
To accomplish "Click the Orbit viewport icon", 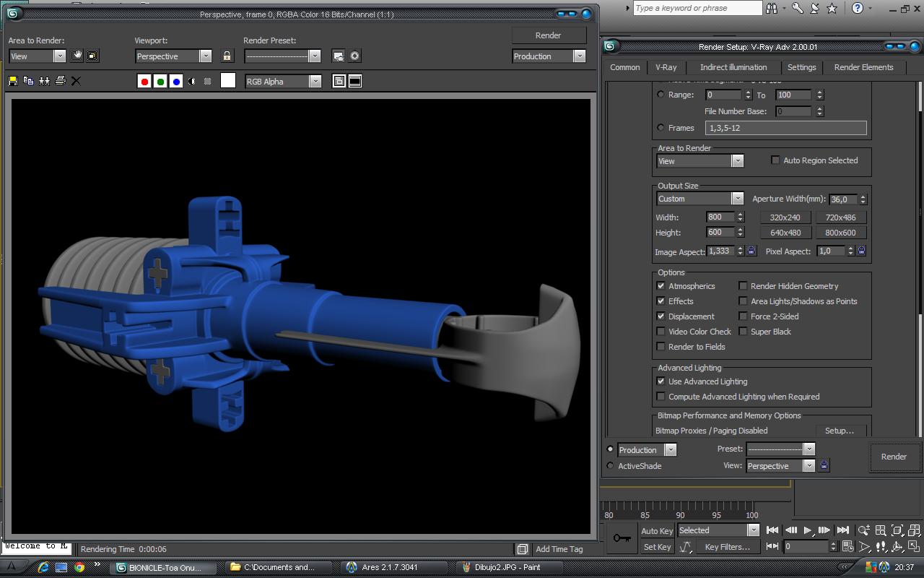I will (898, 547).
